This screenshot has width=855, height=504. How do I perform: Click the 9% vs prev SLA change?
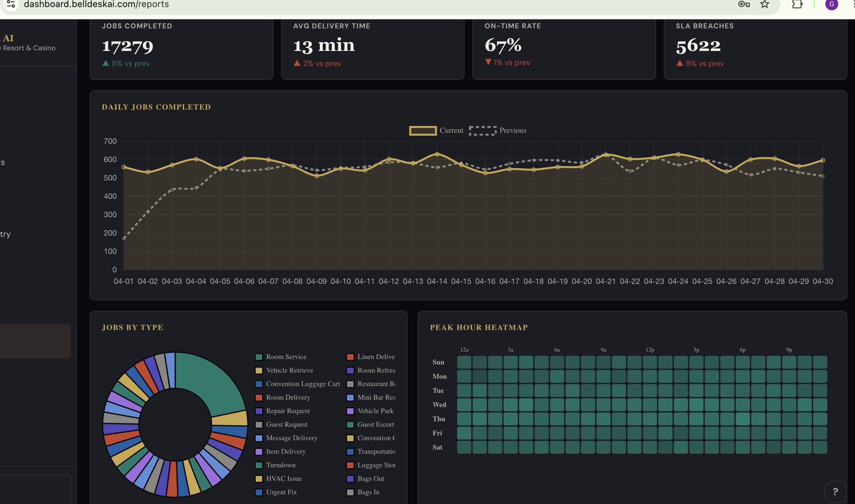tap(700, 63)
